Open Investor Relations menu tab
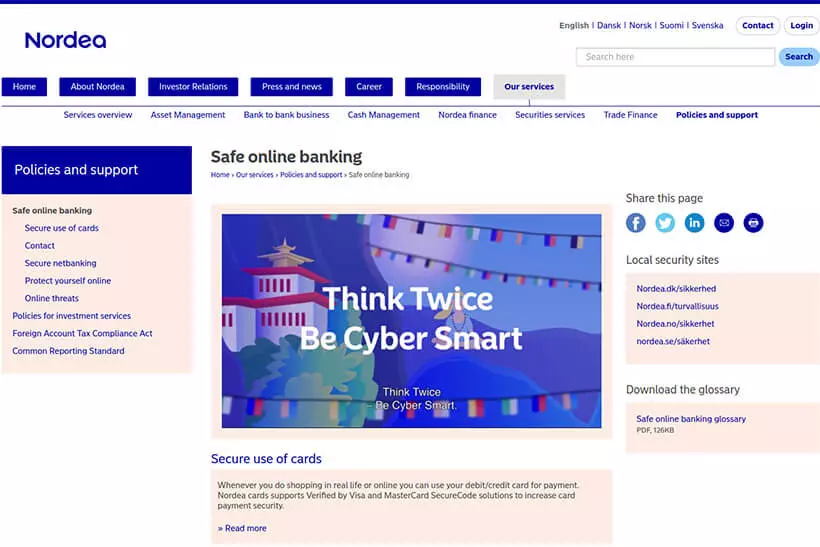Screen dimensions: 820x547 click(x=193, y=87)
